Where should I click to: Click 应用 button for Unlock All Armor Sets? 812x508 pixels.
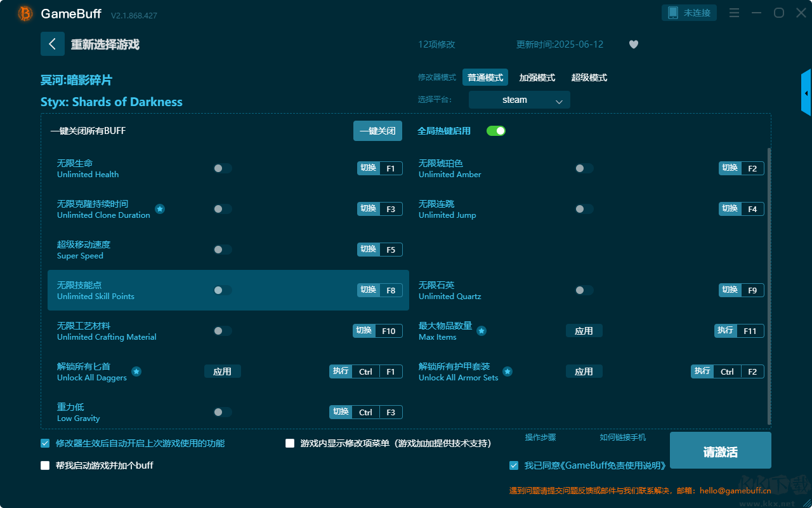coord(584,371)
